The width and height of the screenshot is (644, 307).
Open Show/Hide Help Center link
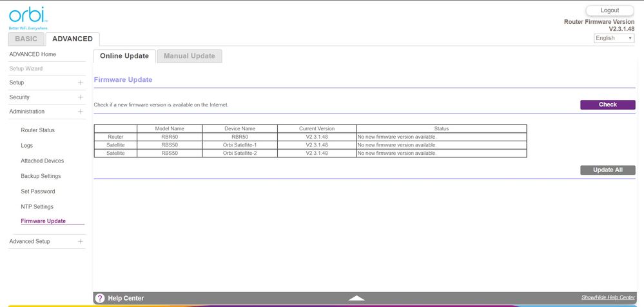[608, 297]
